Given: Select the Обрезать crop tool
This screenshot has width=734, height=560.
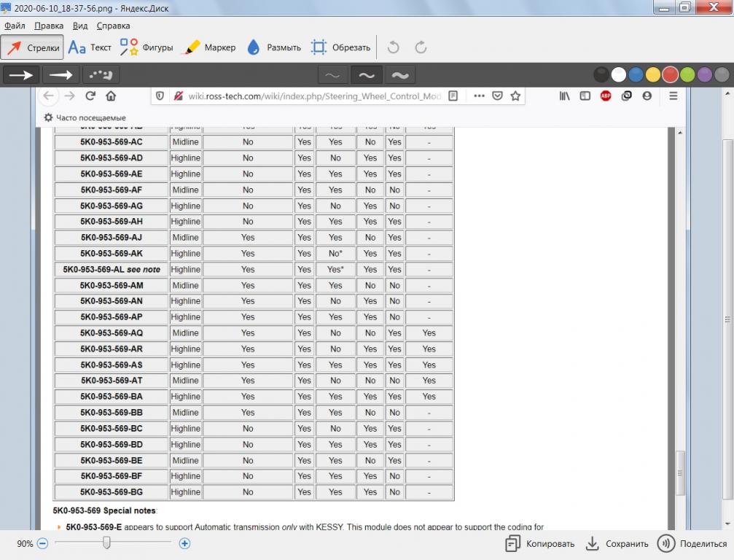Looking at the screenshot, I should click(340, 47).
